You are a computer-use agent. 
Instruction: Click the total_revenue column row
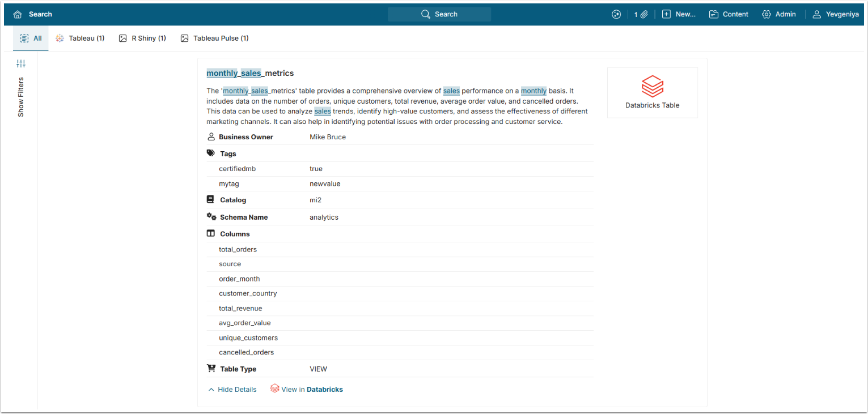pos(400,308)
